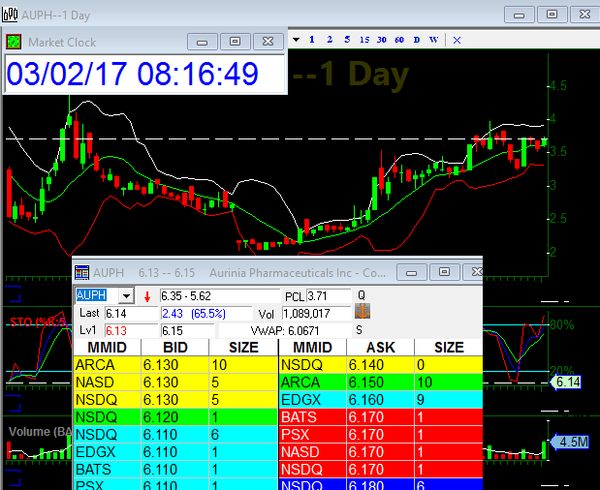Select the W weekly timeframe button
This screenshot has width=600, height=490.
(x=434, y=40)
